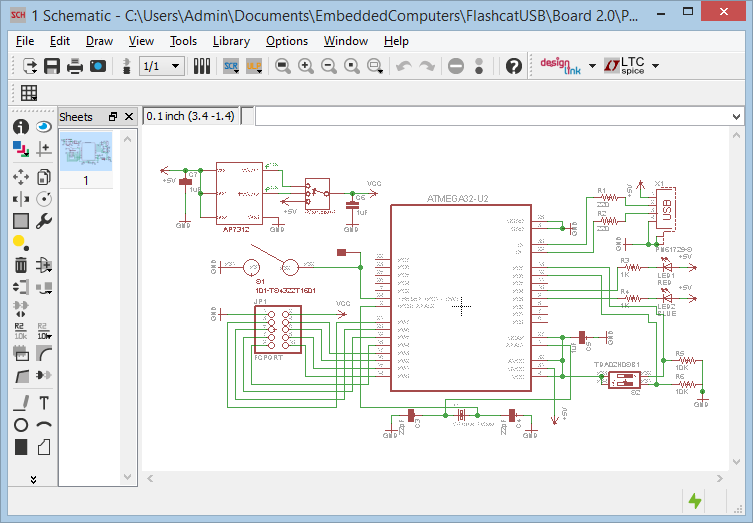This screenshot has width=753, height=523.
Task: Open the ULP program dropdown
Action: point(254,66)
